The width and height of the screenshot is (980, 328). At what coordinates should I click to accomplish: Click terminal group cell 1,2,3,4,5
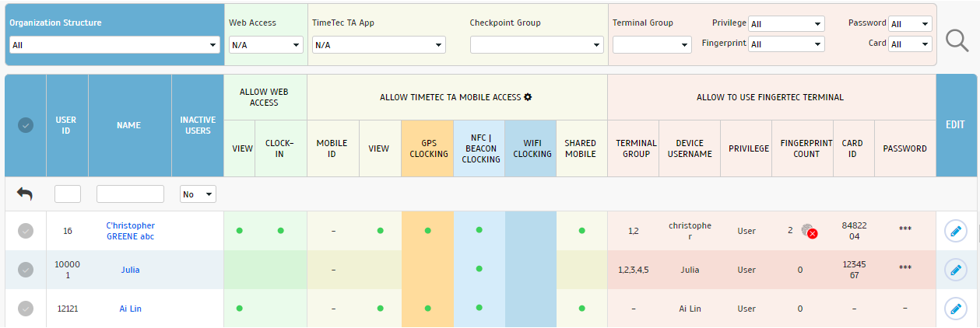tap(633, 270)
